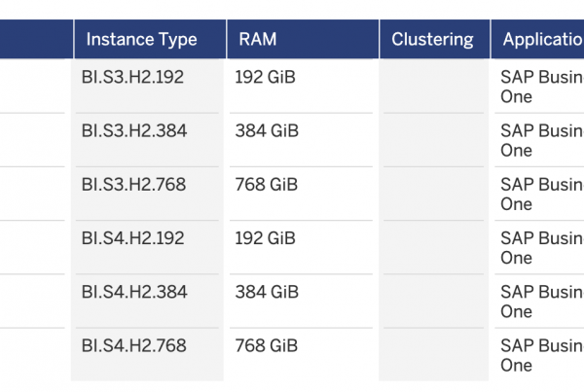
Task: Click 192 GiB in the BI.S4.H2.192 row
Action: (x=265, y=238)
